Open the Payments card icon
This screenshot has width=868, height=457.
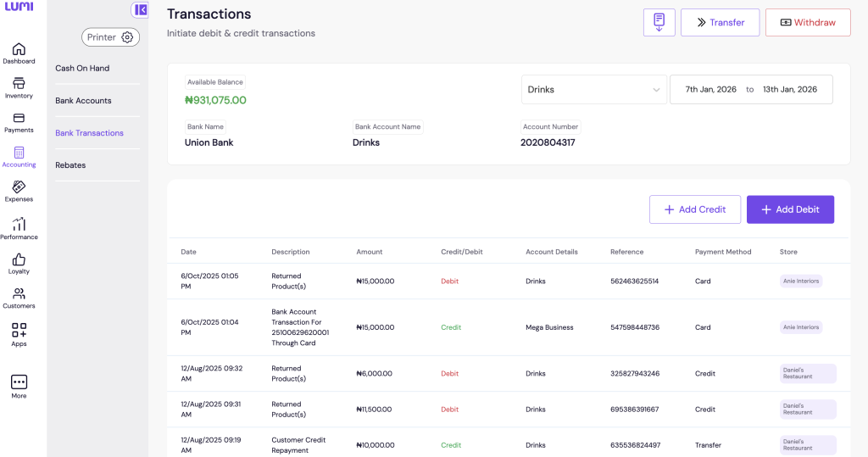(x=19, y=119)
